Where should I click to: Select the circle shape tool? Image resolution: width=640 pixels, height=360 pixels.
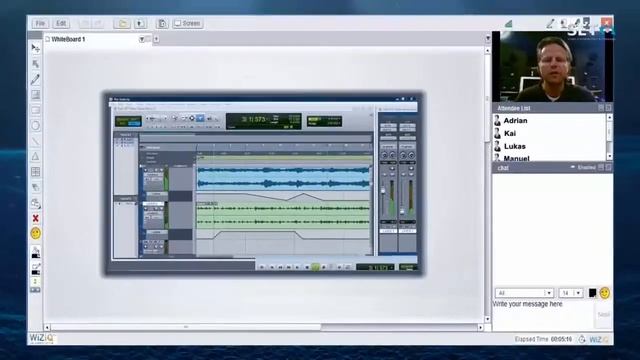(36, 125)
